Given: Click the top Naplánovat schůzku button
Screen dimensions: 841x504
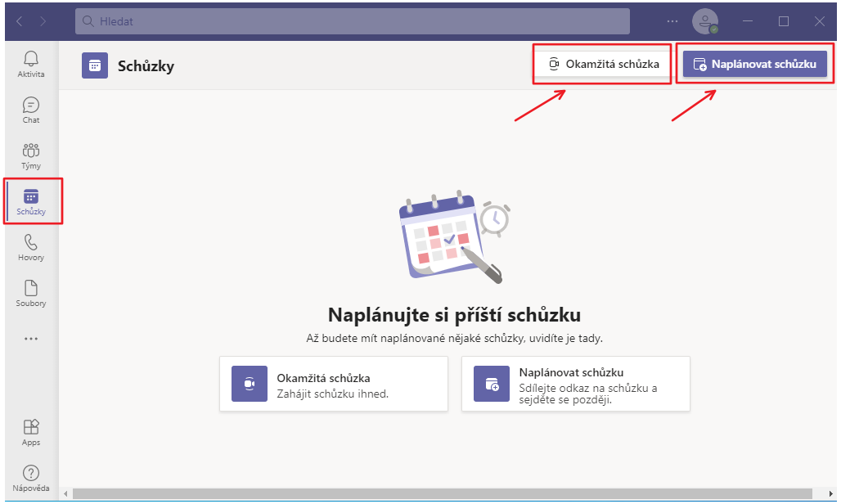Looking at the screenshot, I should [x=754, y=64].
